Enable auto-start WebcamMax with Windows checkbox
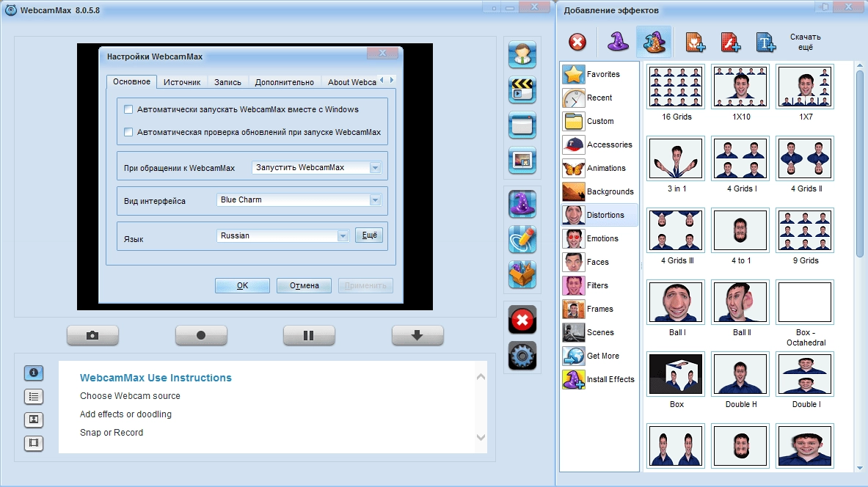 pyautogui.click(x=128, y=109)
